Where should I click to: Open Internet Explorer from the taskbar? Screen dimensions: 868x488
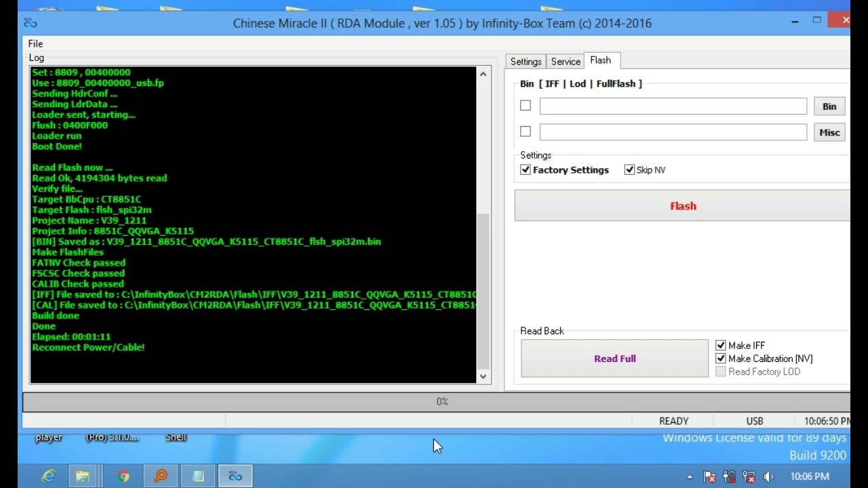pos(48,476)
